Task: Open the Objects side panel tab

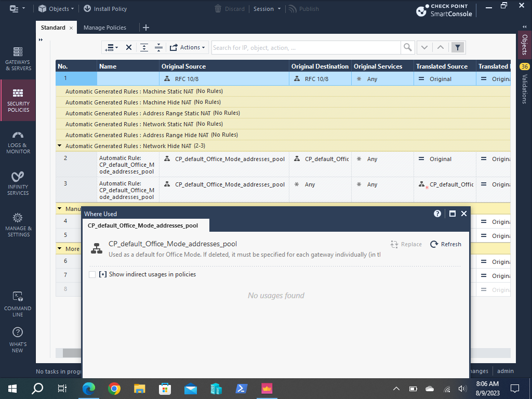Action: coord(525,45)
